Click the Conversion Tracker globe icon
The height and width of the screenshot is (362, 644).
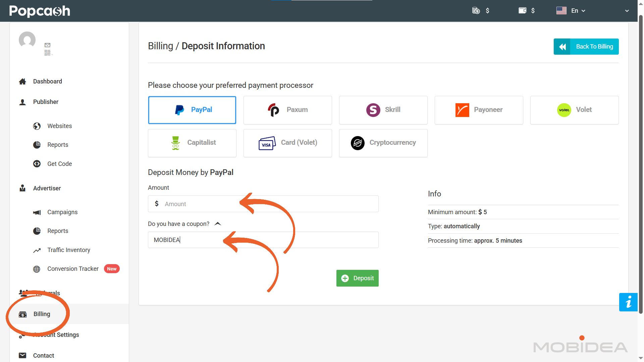(37, 269)
